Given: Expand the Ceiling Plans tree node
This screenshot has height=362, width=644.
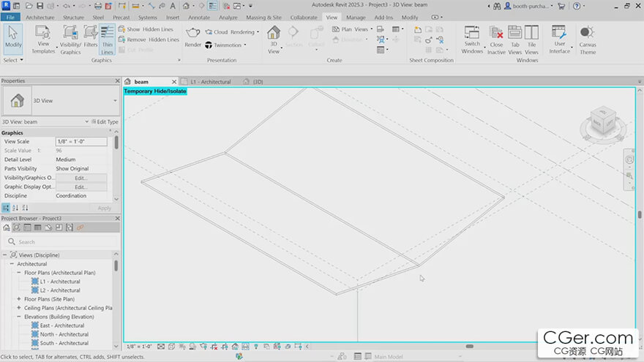Looking at the screenshot, I should 19,308.
